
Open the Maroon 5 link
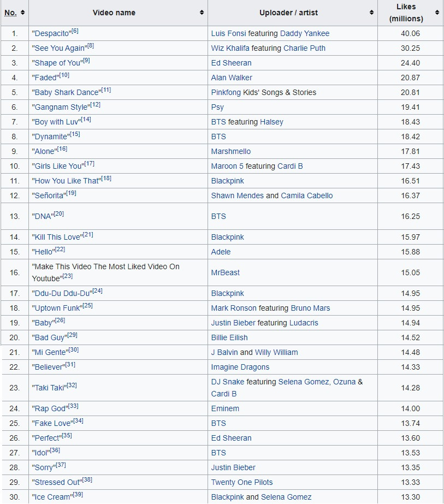click(x=227, y=166)
